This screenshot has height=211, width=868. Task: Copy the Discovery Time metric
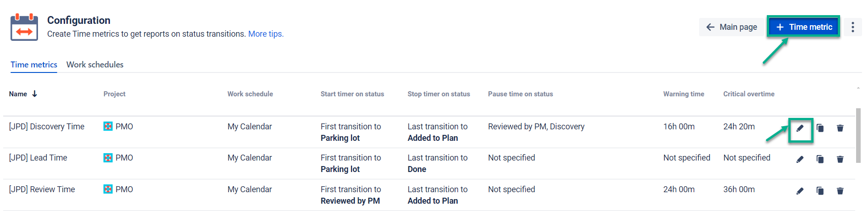[820, 128]
